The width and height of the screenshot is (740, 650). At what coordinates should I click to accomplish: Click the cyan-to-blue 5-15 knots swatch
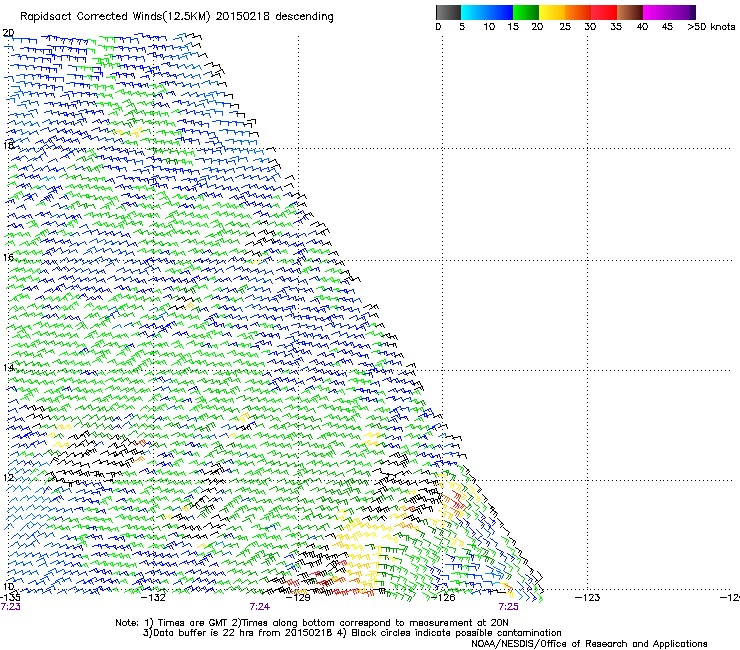coord(487,12)
